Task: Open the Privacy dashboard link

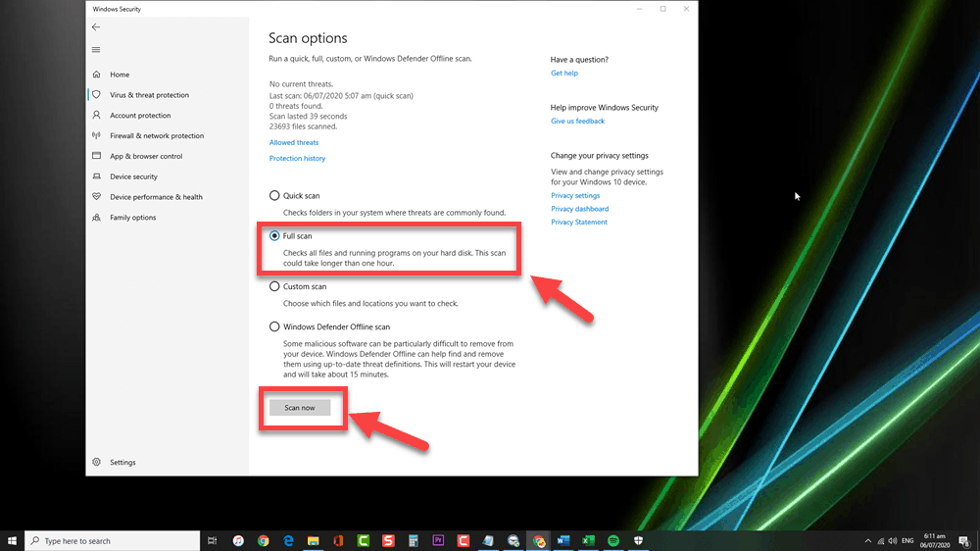Action: (x=579, y=209)
